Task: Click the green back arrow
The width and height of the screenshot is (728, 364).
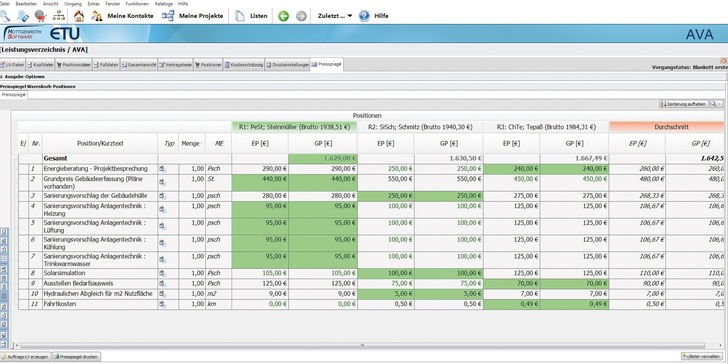Action: pyautogui.click(x=283, y=16)
